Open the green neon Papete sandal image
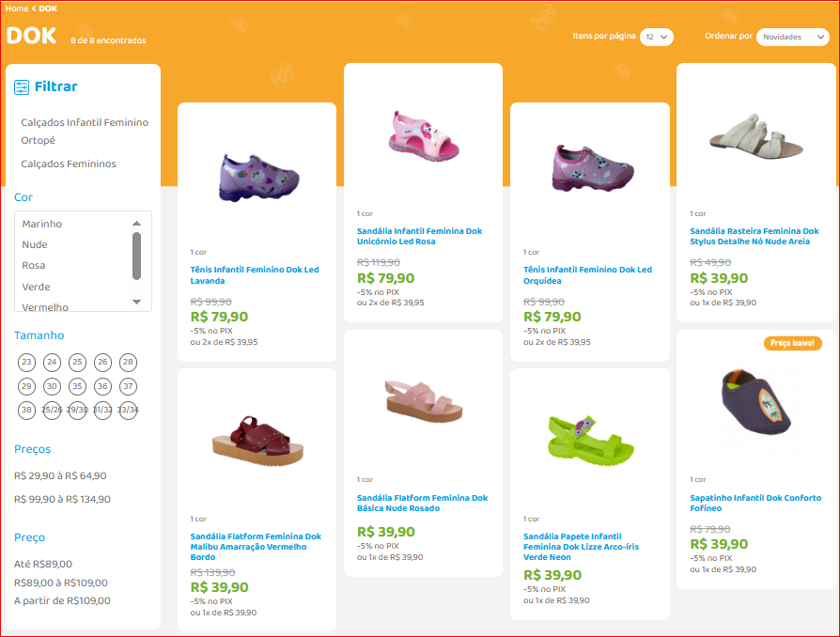The width and height of the screenshot is (840, 637). pos(589,440)
